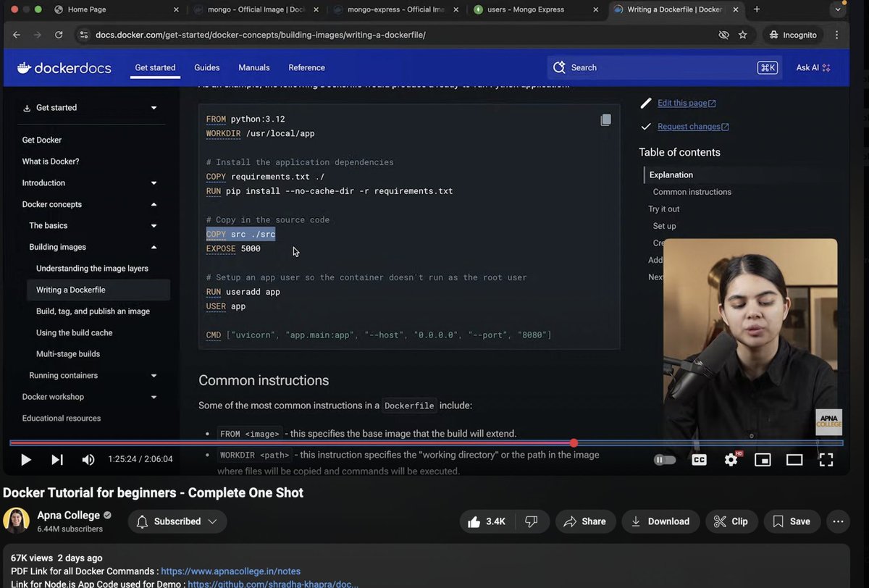The image size is (869, 588).
Task: Jump to Common instructions in contents
Action: point(692,192)
